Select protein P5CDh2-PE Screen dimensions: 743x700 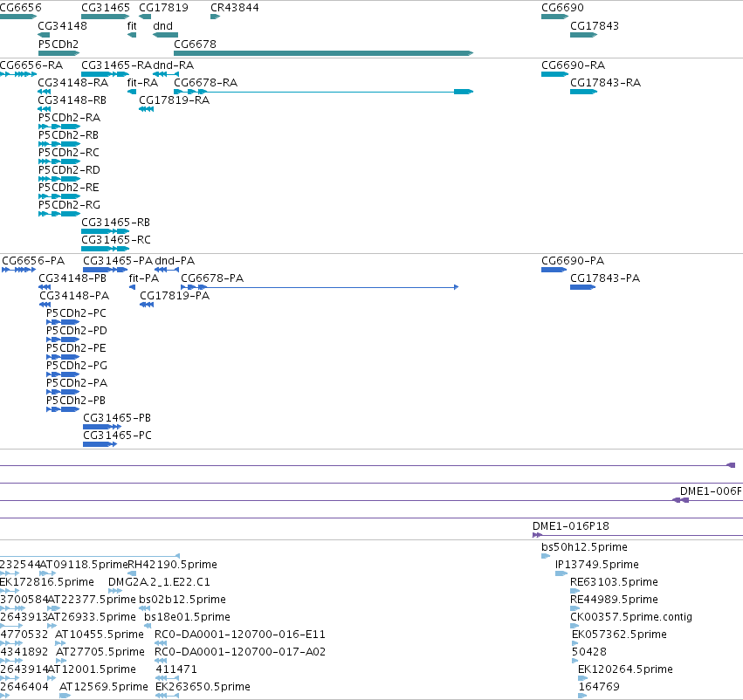(76, 348)
